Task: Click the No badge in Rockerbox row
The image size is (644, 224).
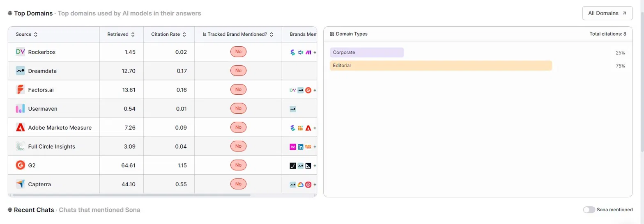Action: [x=238, y=52]
